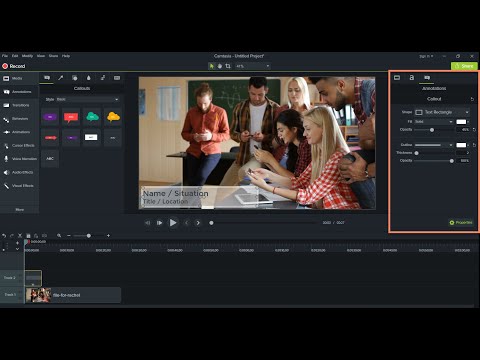
Task: Go to next clip using right chevron
Action: coord(198,223)
